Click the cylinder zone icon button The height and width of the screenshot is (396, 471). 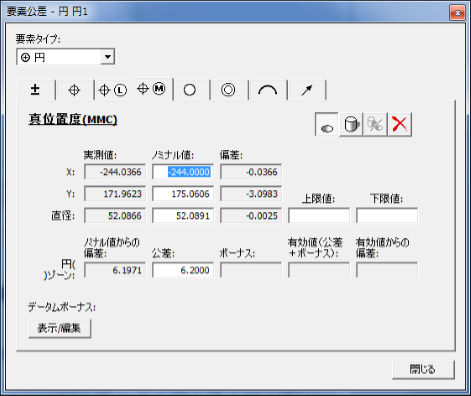coord(351,124)
